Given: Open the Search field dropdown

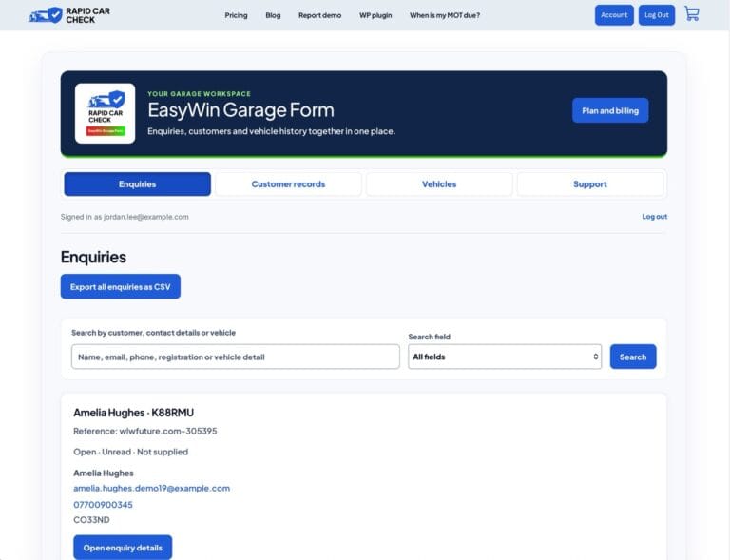Looking at the screenshot, I should point(505,357).
